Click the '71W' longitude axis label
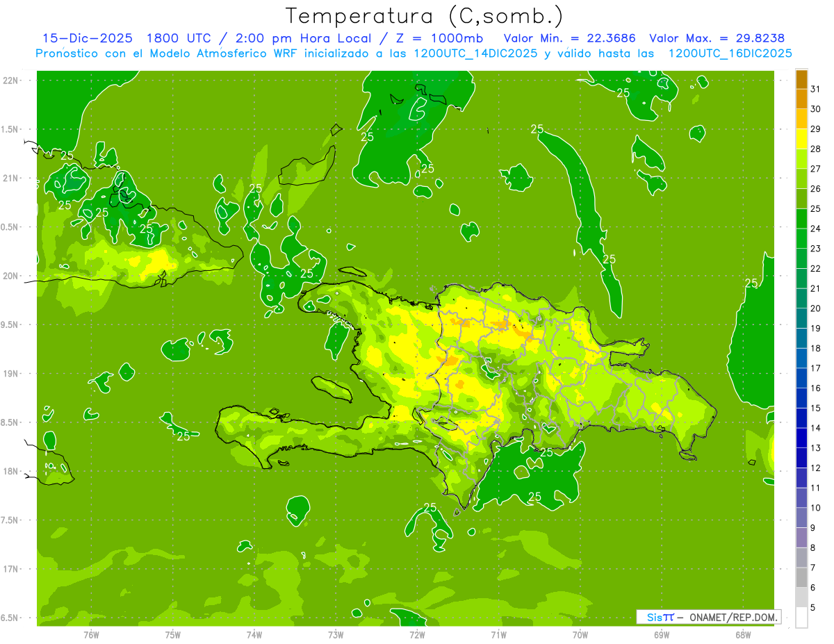The width and height of the screenshot is (834, 644). (x=498, y=634)
